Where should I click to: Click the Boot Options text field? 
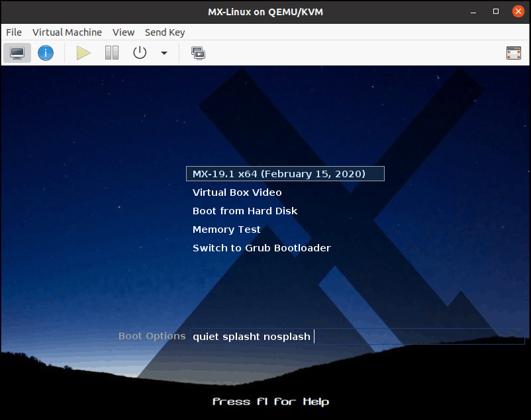358,337
